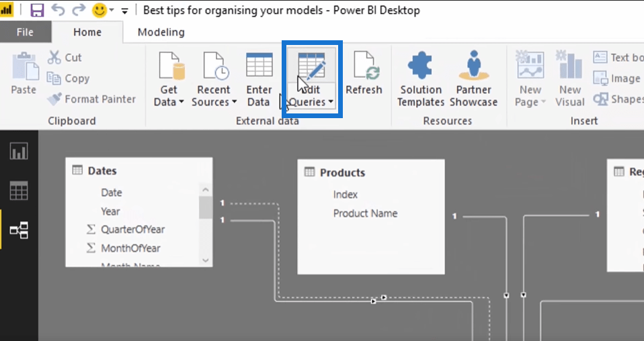Select the Product Name field

click(x=365, y=213)
